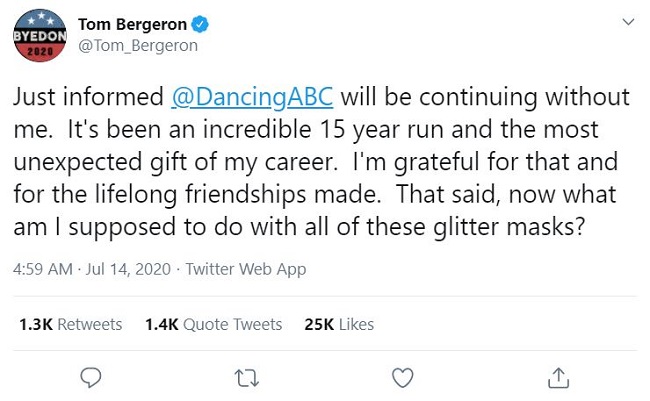Show the 25K Likes list

pyautogui.click(x=339, y=324)
